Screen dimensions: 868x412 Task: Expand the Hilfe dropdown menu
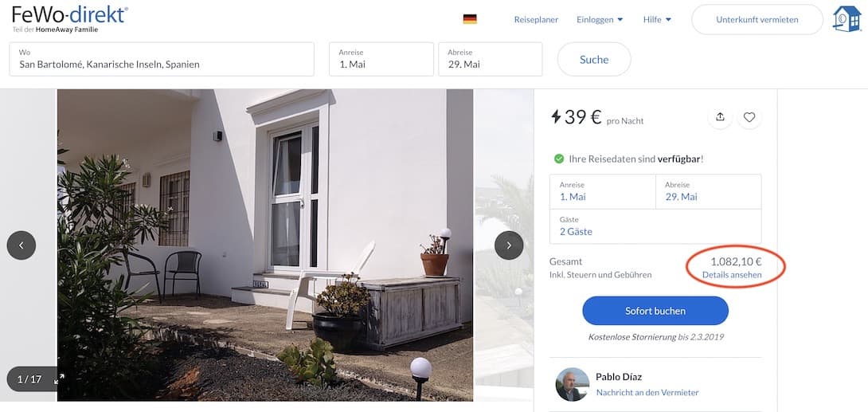[657, 19]
